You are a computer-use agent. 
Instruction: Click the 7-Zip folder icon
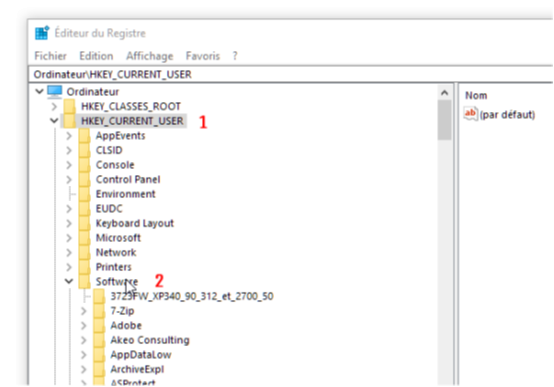pos(99,311)
